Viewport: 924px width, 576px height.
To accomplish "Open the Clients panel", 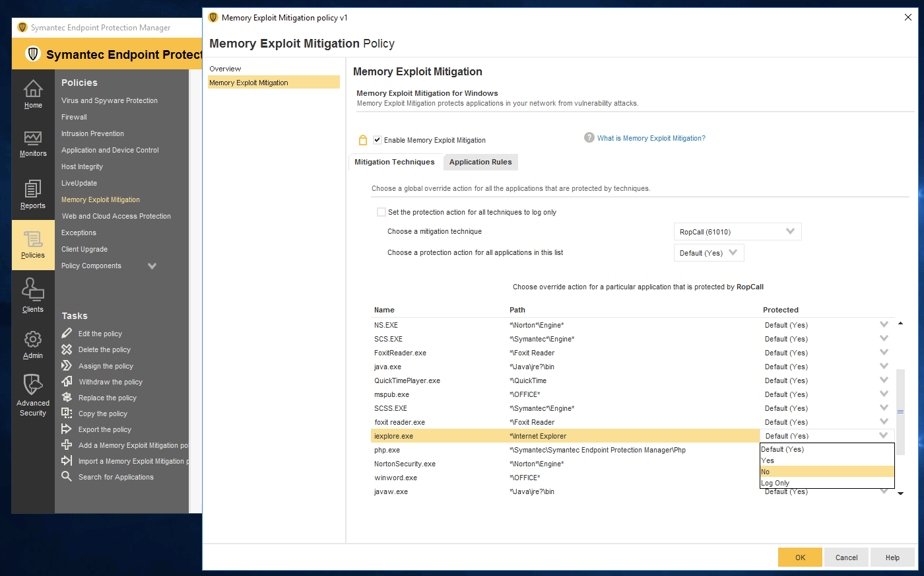I will tap(32, 295).
